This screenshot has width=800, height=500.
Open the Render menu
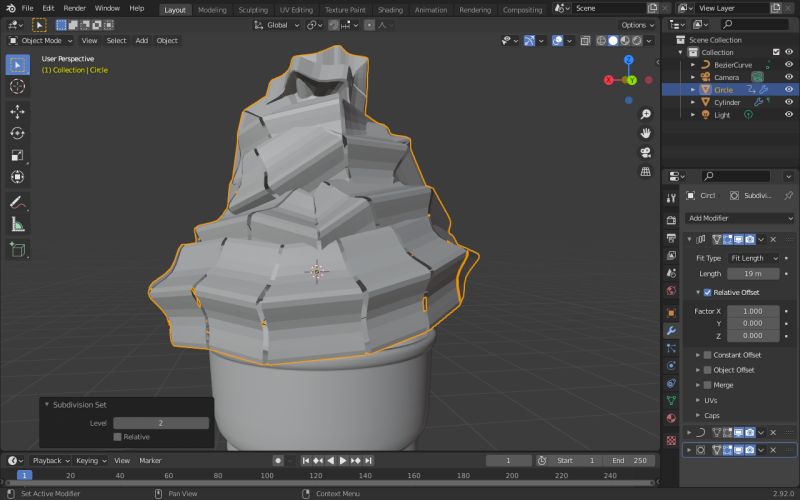tap(74, 8)
